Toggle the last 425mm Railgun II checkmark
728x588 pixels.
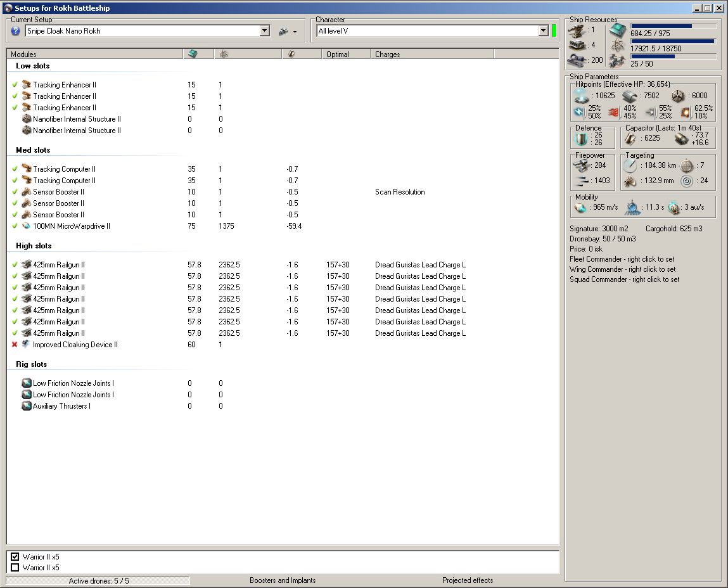15,333
